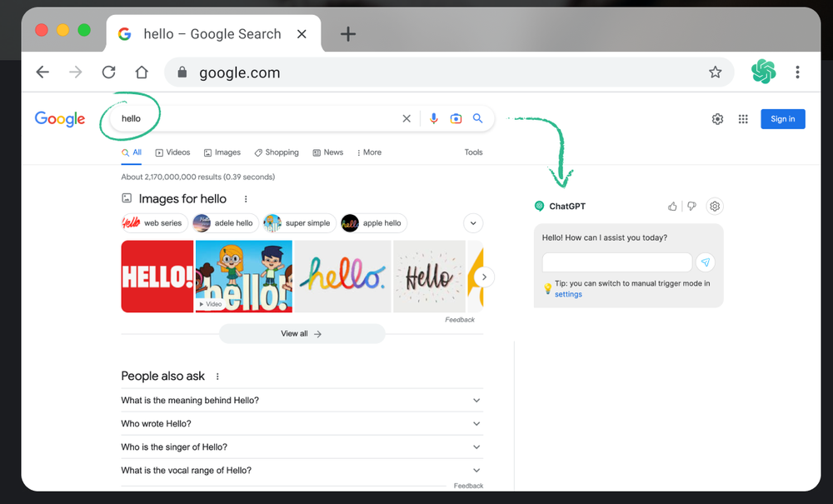Open the ChatGPT panel settings gear

coord(715,206)
